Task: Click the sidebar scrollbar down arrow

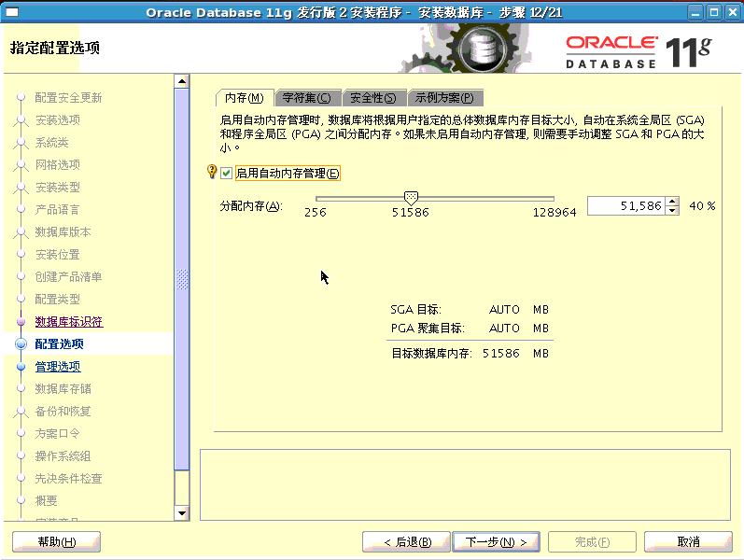Action: [182, 513]
